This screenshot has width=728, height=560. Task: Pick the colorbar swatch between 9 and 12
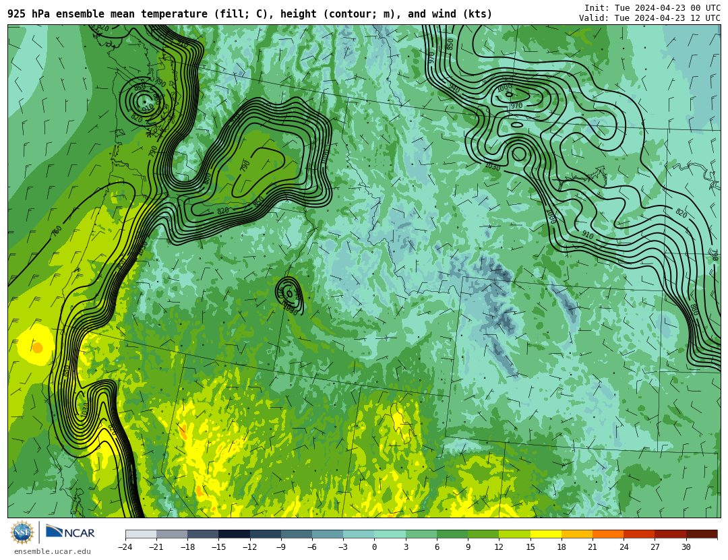tap(483, 534)
